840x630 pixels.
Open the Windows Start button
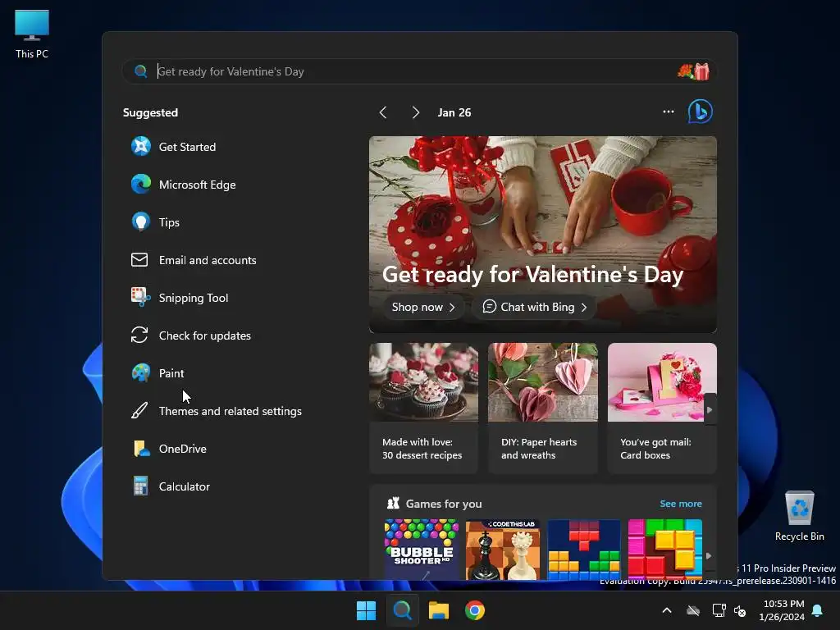(367, 610)
